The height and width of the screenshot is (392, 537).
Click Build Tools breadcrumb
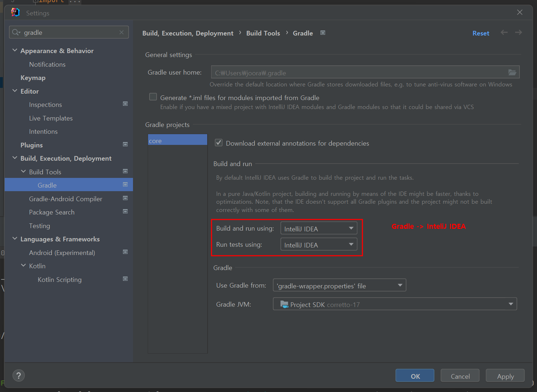[x=263, y=33]
